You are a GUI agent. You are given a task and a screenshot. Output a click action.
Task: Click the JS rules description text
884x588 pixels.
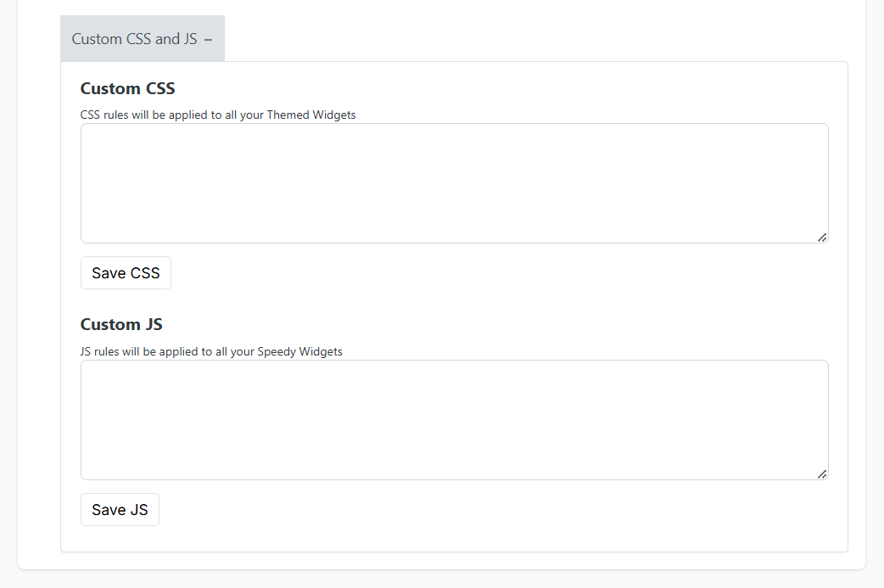pos(211,351)
